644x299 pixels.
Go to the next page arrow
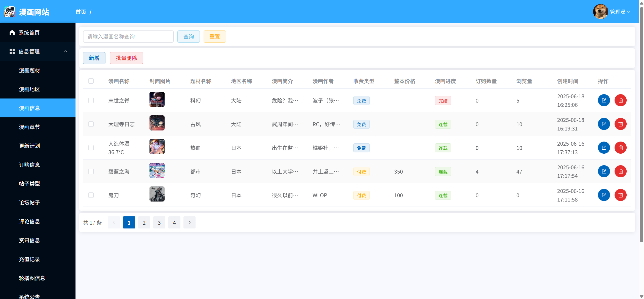click(x=189, y=222)
